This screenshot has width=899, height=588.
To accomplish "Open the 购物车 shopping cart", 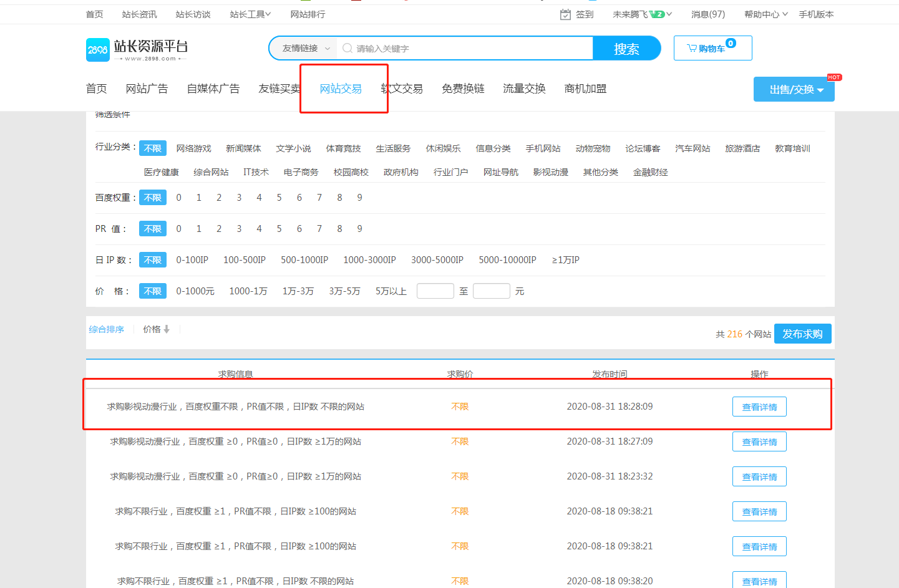I will coord(712,48).
